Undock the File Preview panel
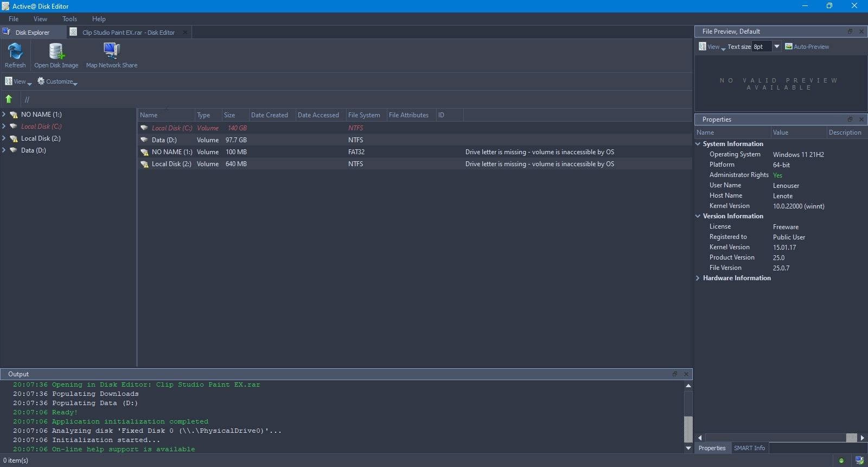The height and width of the screenshot is (467, 868). point(850,31)
